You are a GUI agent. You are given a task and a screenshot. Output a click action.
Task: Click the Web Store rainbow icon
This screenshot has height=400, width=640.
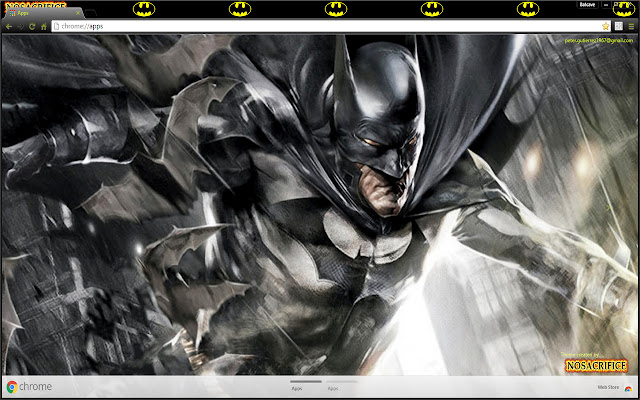[628, 388]
